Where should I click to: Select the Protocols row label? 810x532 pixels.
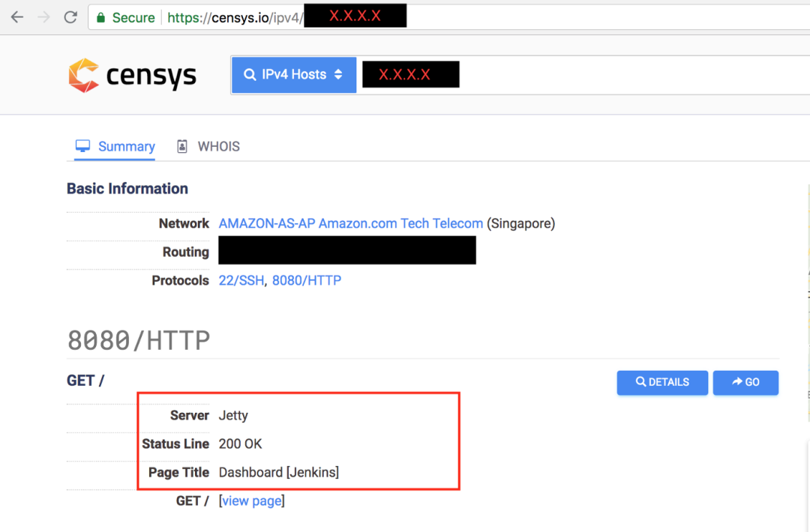coord(180,280)
